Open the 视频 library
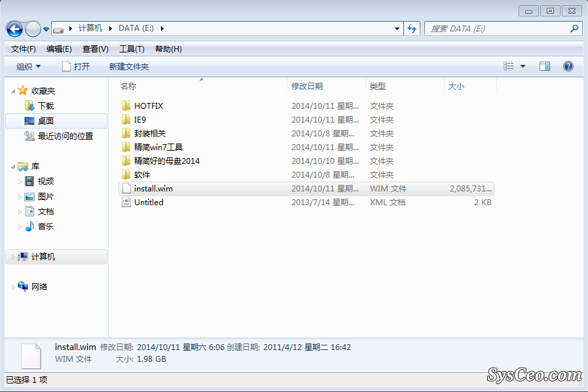Image resolution: width=588 pixels, height=392 pixels. click(46, 182)
